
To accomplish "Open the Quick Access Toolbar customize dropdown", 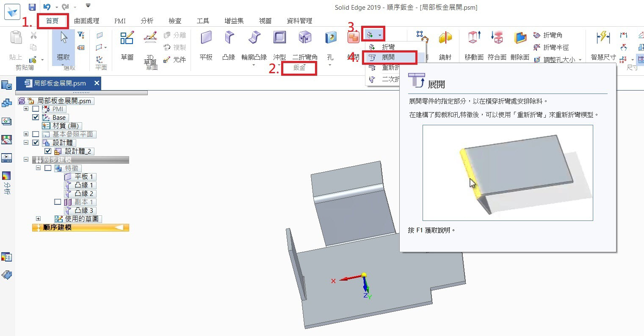I will (x=88, y=6).
